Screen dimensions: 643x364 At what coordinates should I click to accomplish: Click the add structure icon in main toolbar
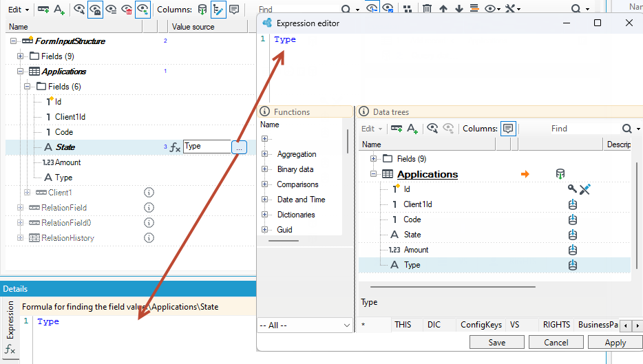point(43,10)
